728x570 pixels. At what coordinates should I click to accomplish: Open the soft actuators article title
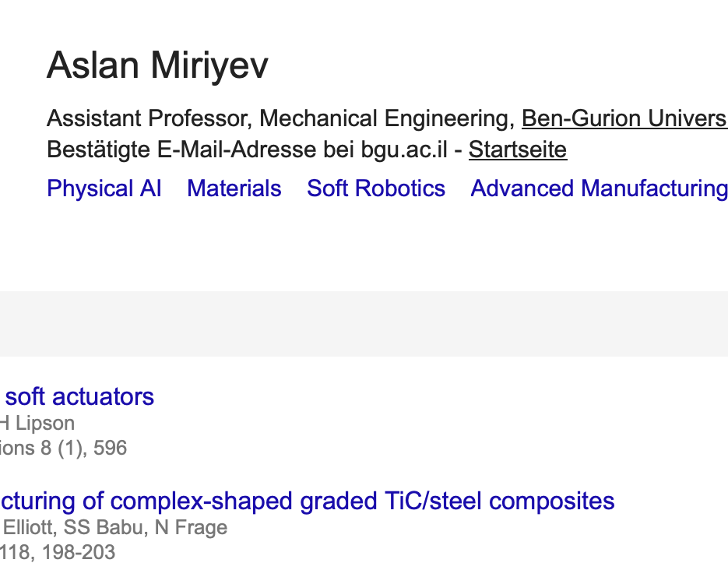79,397
